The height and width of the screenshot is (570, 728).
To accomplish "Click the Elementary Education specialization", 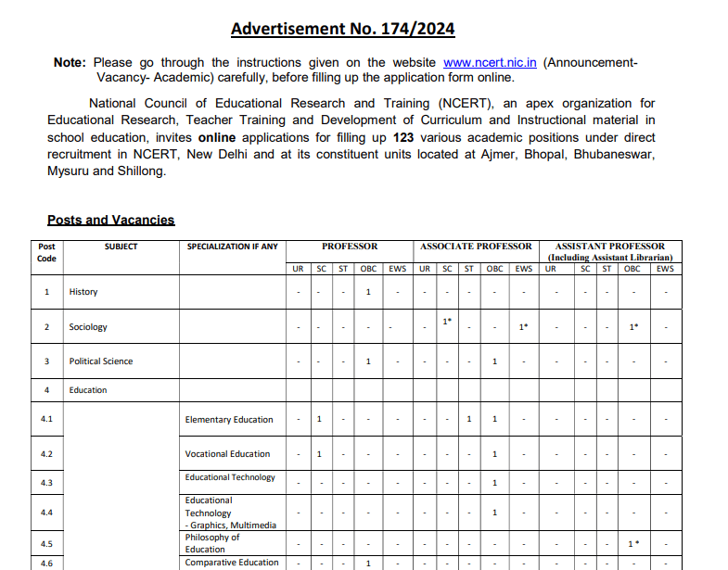I will click(x=229, y=420).
